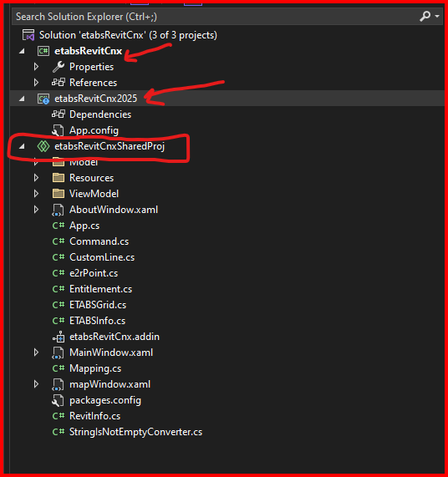Select Solution 'etabsRevitCnx' row text
448x477 pixels.
128,35
